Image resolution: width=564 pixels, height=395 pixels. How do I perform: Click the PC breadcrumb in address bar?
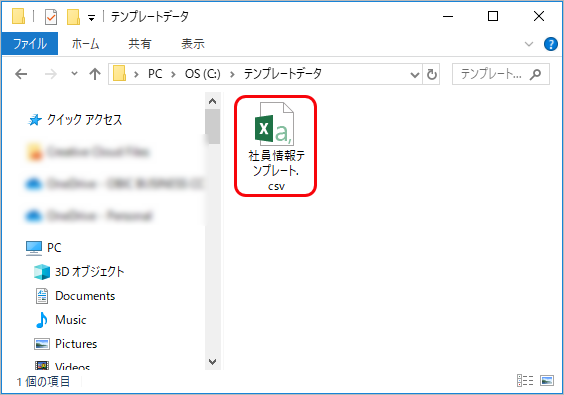(155, 74)
